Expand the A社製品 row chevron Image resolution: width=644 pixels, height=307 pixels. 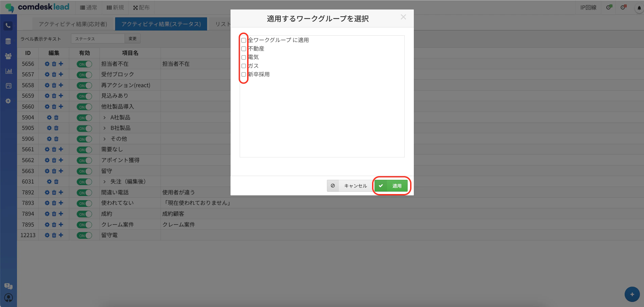point(105,117)
